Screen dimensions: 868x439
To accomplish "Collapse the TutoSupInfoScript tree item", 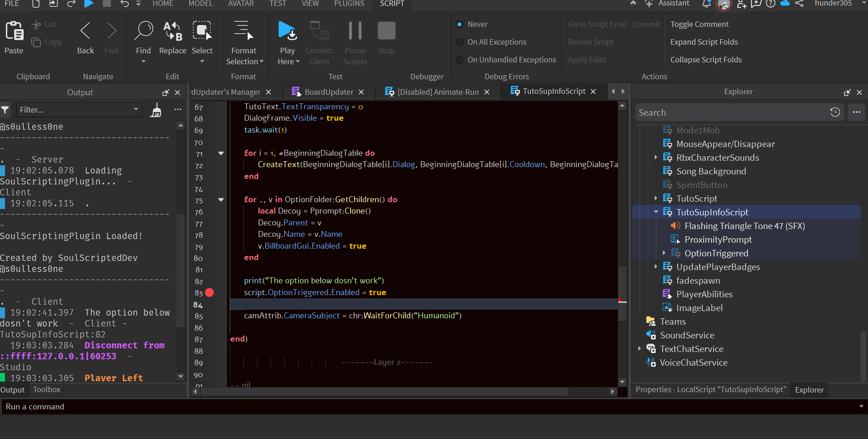I will [656, 211].
